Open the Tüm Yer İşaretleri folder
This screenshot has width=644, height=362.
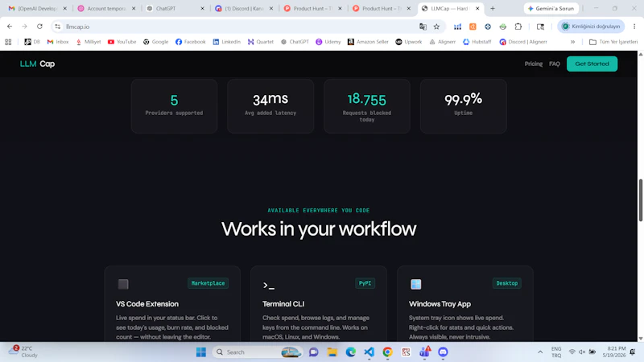(613, 42)
